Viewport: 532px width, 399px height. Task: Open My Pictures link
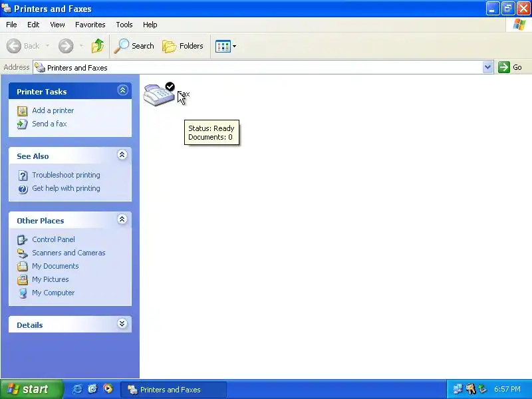(51, 279)
